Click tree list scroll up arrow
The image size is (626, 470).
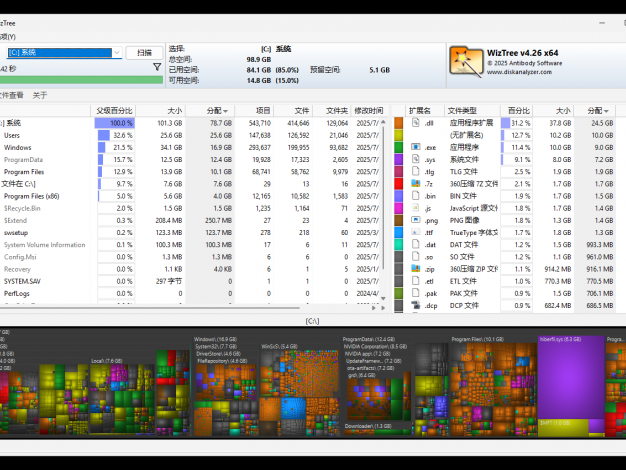tap(383, 121)
